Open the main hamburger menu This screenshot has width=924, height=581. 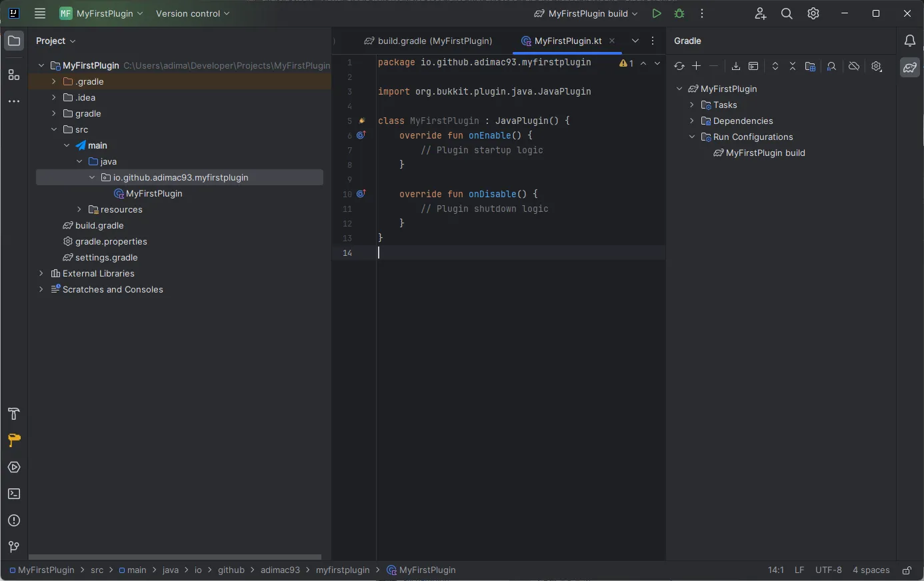(x=40, y=13)
